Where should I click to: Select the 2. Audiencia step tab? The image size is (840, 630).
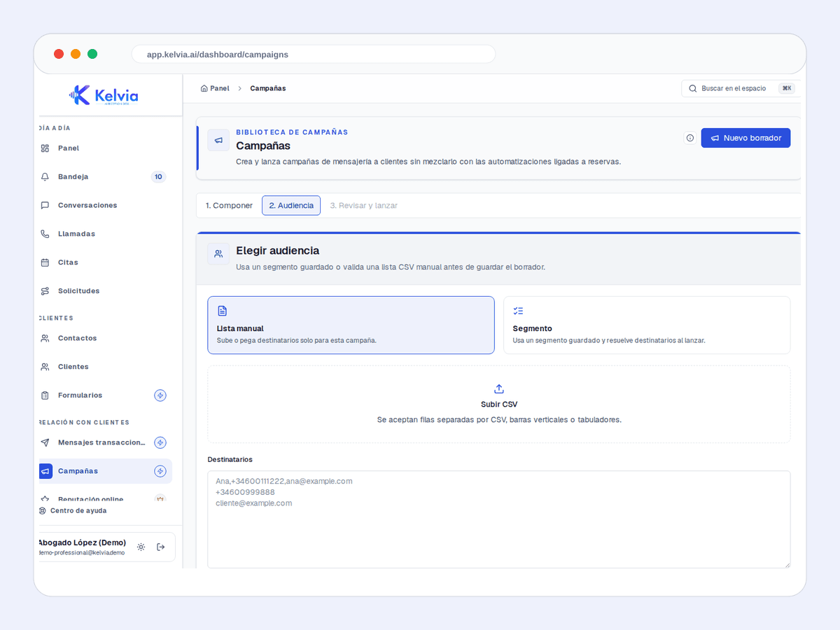[291, 206]
